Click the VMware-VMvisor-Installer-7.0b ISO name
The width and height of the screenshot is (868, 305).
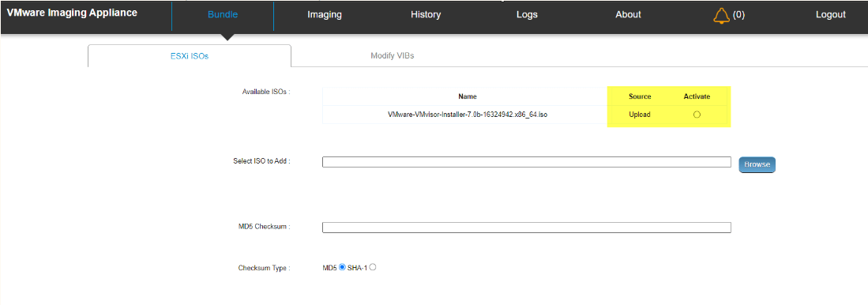[x=468, y=115]
